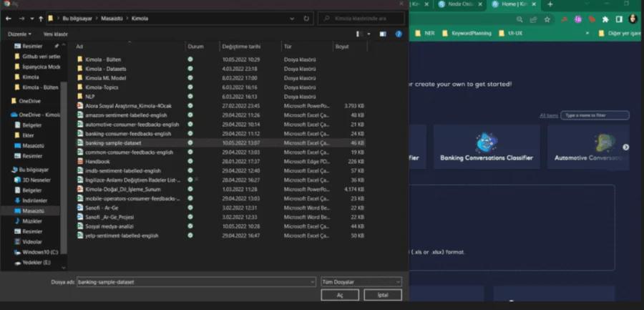The width and height of the screenshot is (644, 310).
Task: Go forward in the file dialog
Action: 21,19
